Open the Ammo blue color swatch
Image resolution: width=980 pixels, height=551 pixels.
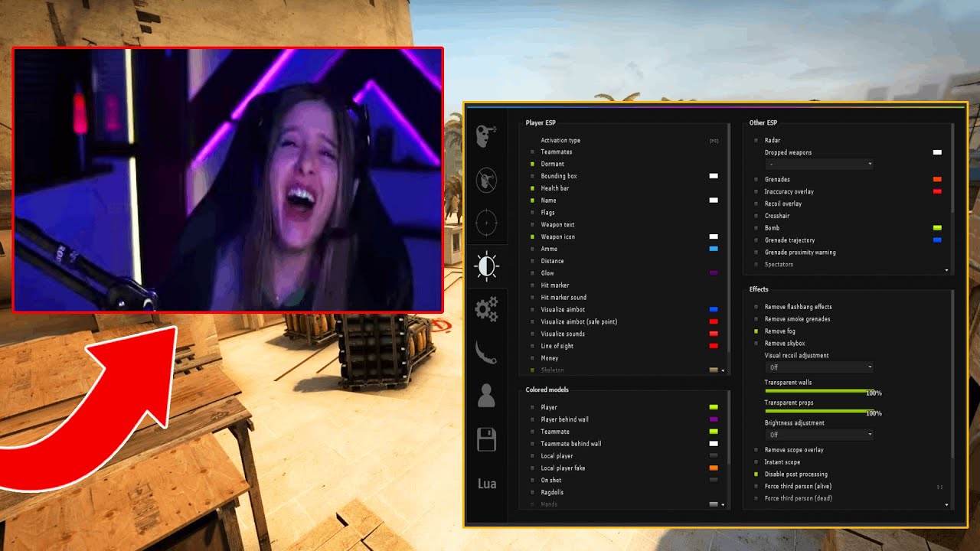714,249
